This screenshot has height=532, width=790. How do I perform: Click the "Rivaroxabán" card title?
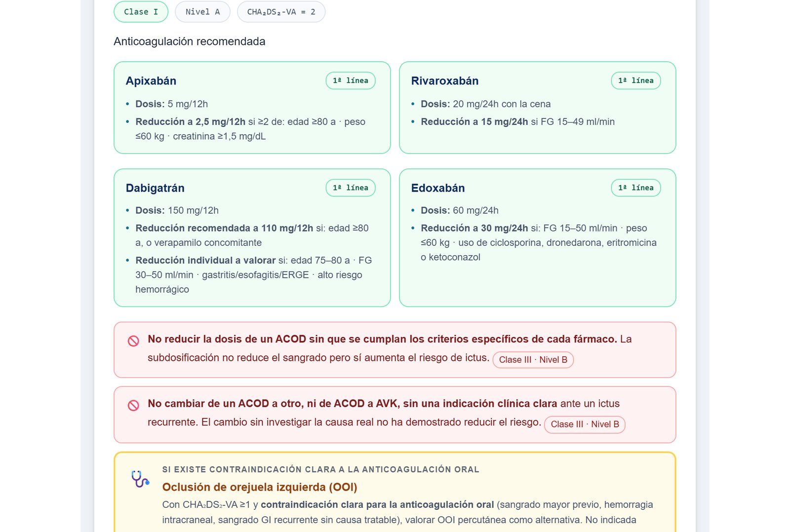coord(445,81)
